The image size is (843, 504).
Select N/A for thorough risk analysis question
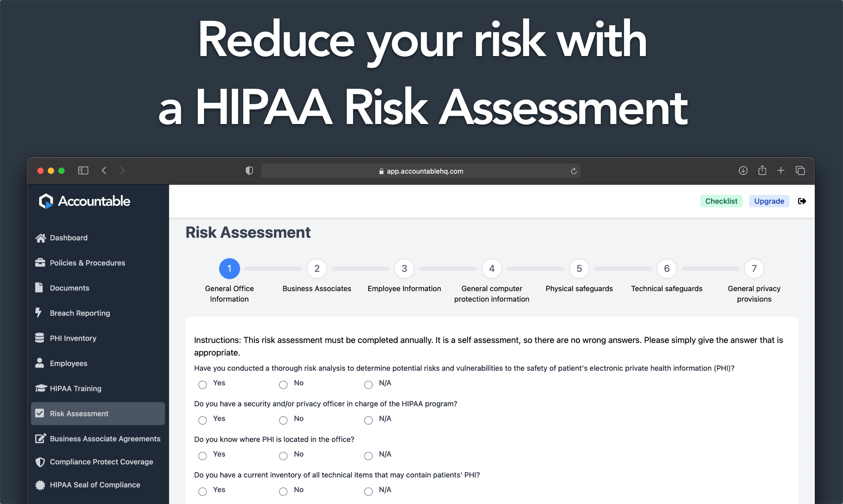[368, 384]
